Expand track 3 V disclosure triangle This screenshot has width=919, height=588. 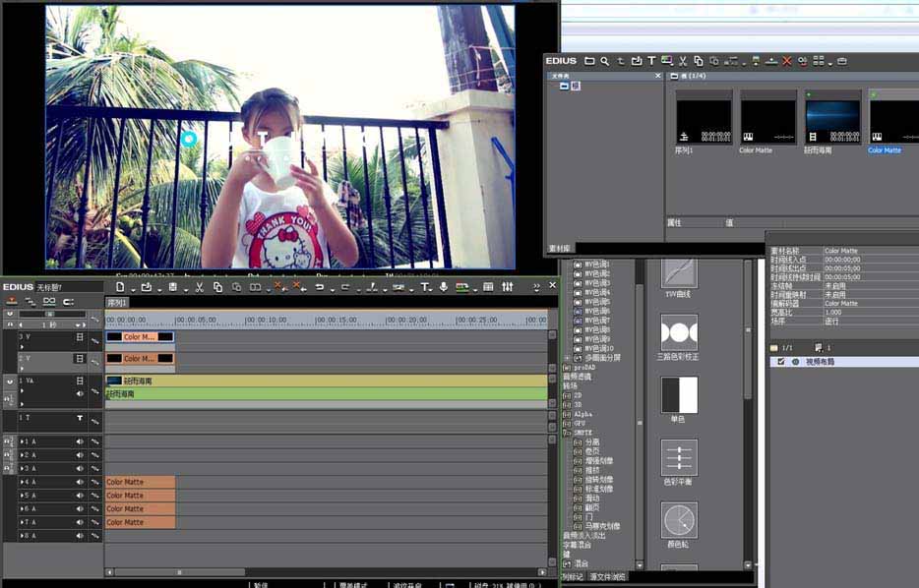[22, 347]
